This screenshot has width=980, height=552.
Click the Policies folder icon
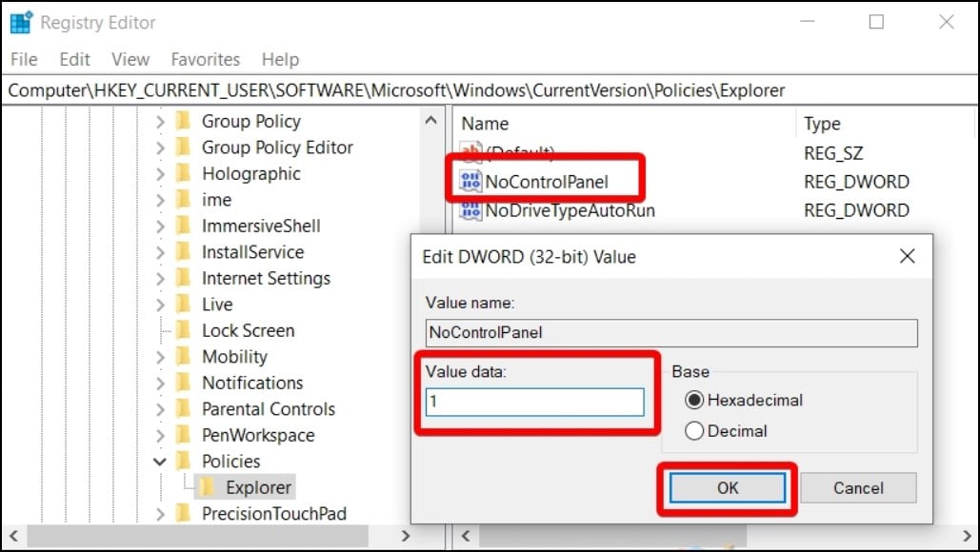(184, 461)
